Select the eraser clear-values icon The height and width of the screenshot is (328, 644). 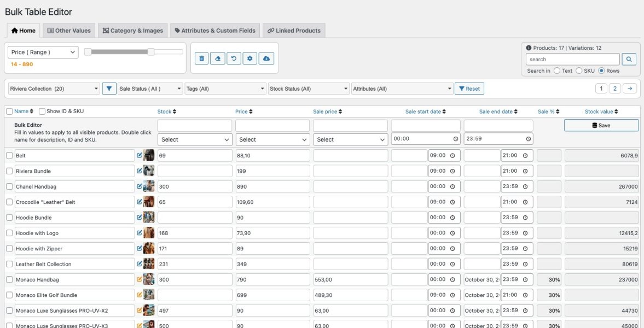[x=218, y=57]
